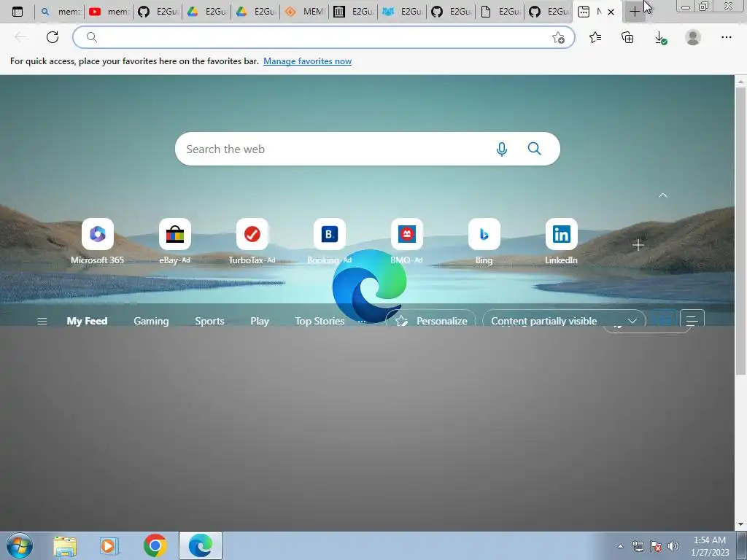747x560 pixels.
Task: Switch to E2Gu tab with archive building icon
Action: (354, 12)
